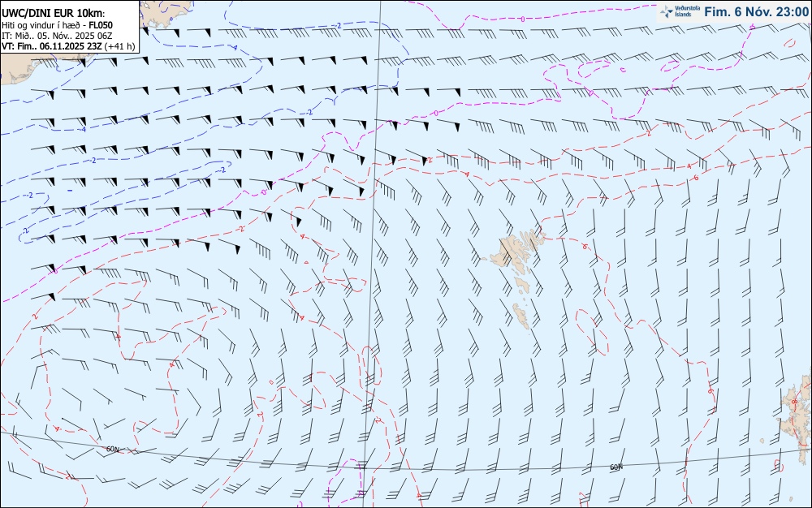Click the "UWC/DINI EUR 10km" model title
Screen dimensions: 812x508
(x=53, y=13)
